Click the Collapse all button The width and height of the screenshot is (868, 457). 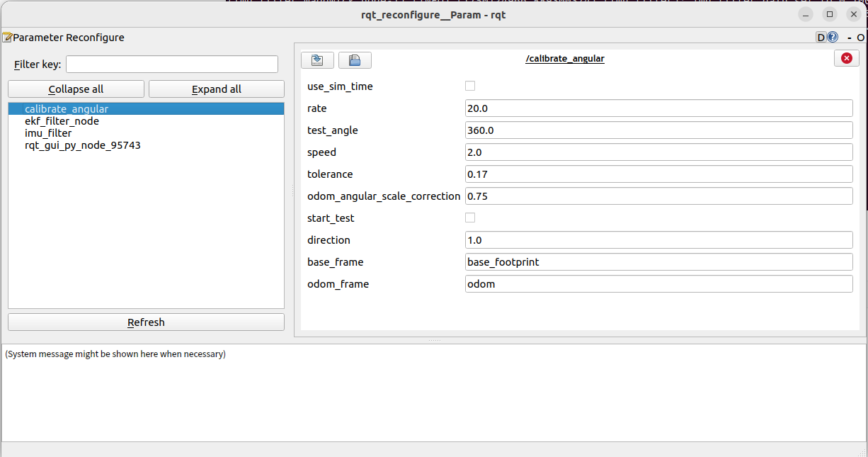click(76, 89)
